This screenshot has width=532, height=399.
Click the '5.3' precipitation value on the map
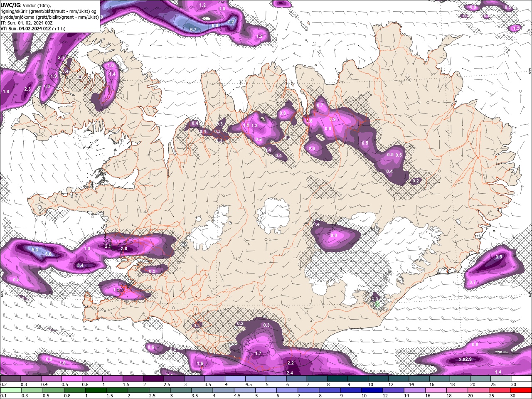click(x=35, y=250)
